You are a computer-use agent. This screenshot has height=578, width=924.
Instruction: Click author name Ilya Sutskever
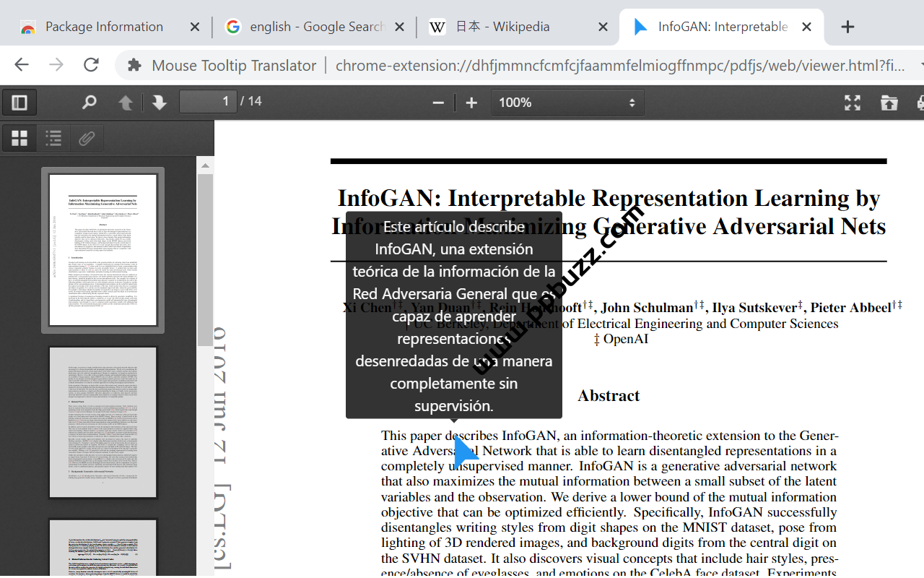coord(754,308)
